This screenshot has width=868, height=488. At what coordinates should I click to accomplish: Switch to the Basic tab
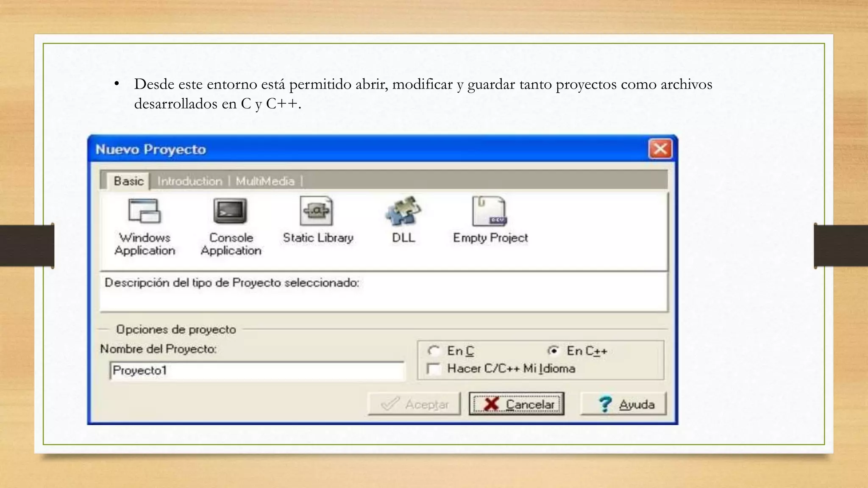pos(128,181)
